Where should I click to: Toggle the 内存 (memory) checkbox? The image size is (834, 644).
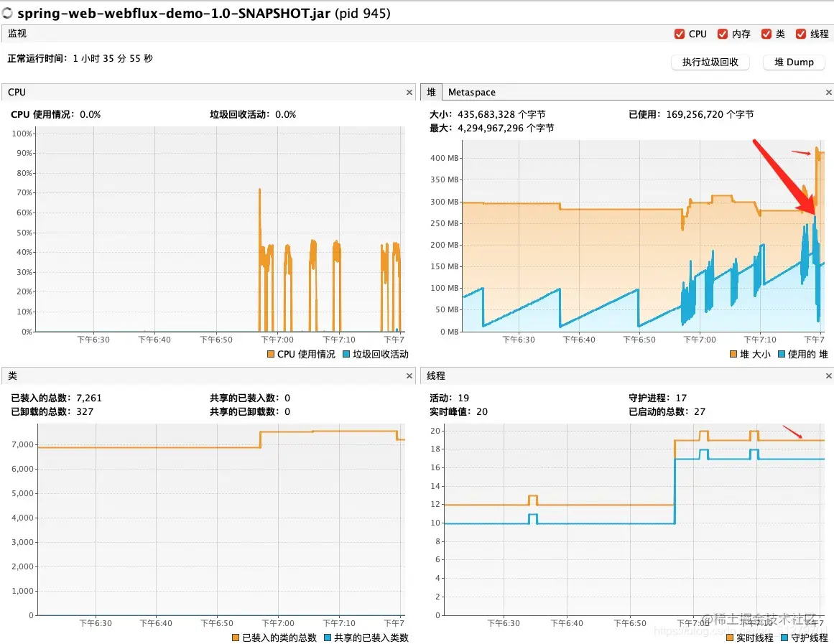coord(723,34)
